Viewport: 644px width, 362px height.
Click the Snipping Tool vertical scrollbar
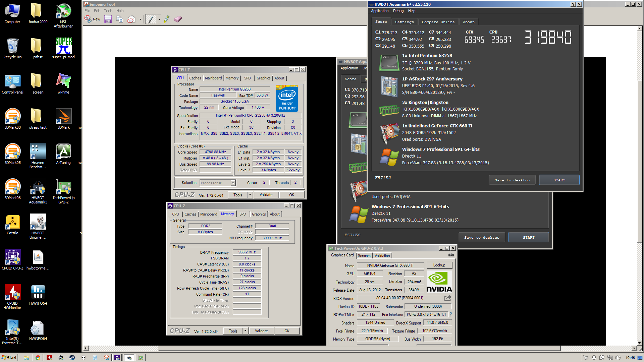pyautogui.click(x=639, y=161)
